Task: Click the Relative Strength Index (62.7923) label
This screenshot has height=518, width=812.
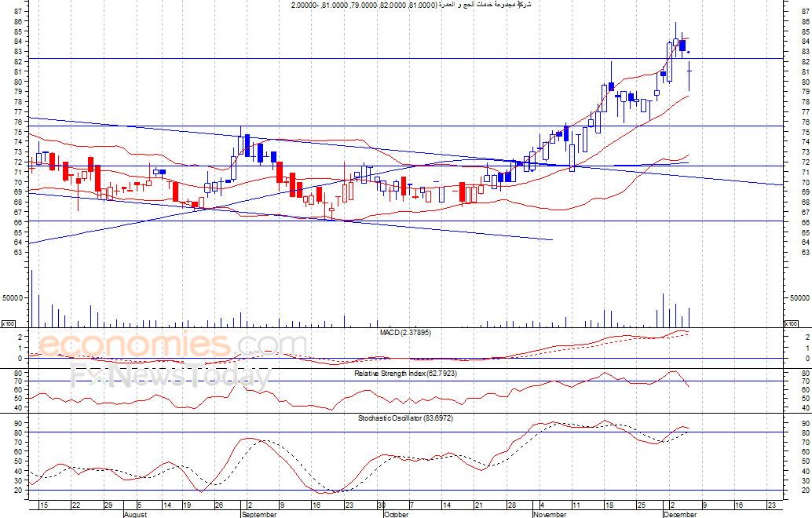Action: (x=405, y=373)
